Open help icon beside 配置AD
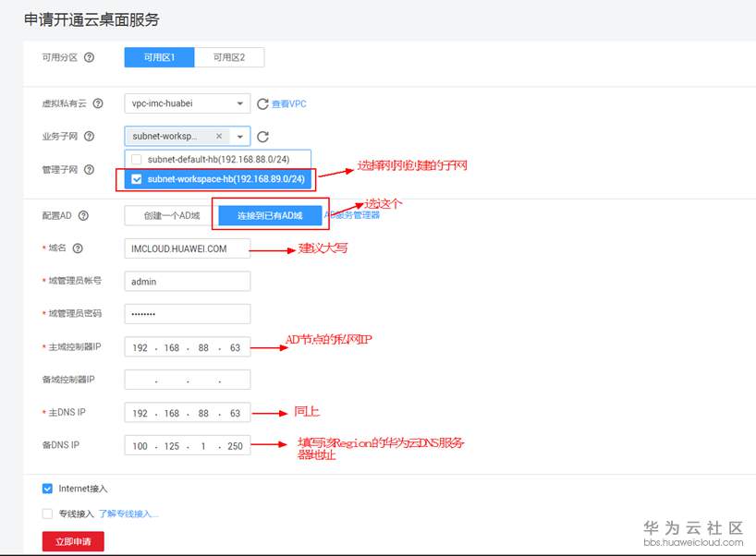756x556 pixels. coord(83,215)
